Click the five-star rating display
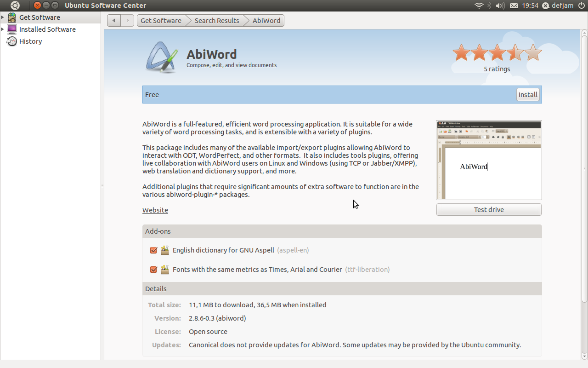This screenshot has height=368, width=588. tap(497, 53)
